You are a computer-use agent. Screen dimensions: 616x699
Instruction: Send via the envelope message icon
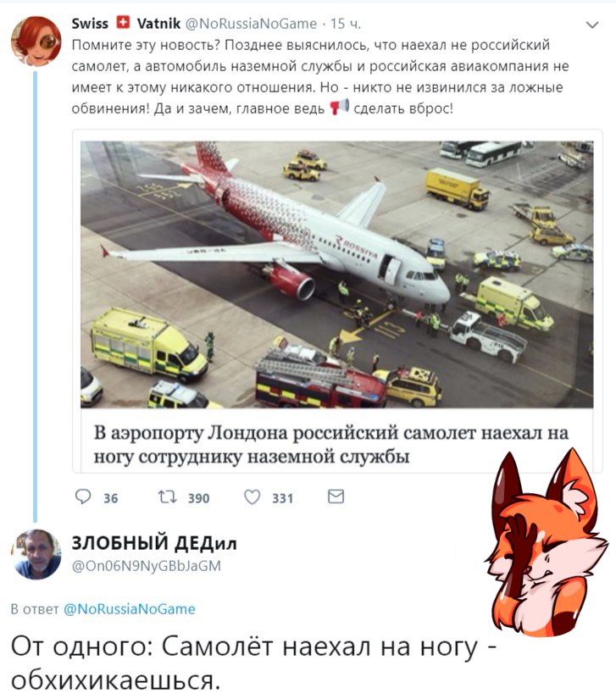[336, 497]
